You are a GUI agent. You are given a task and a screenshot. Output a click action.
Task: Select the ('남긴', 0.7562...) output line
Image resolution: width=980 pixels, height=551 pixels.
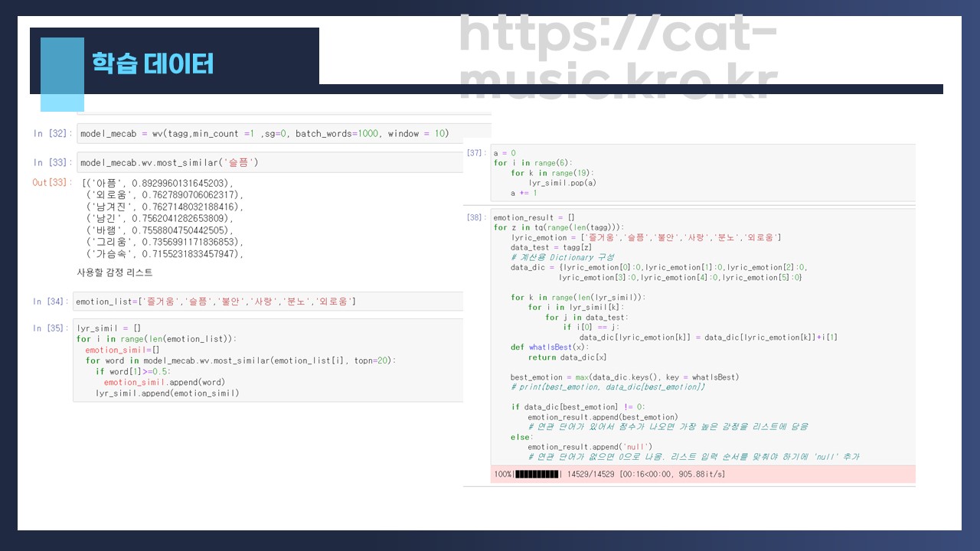click(x=159, y=218)
